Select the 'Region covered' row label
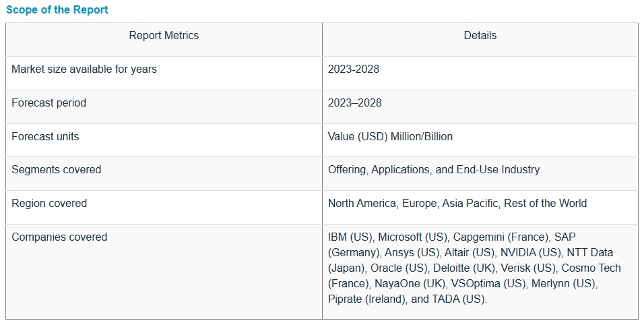This screenshot has height=325, width=644. pyautogui.click(x=49, y=204)
